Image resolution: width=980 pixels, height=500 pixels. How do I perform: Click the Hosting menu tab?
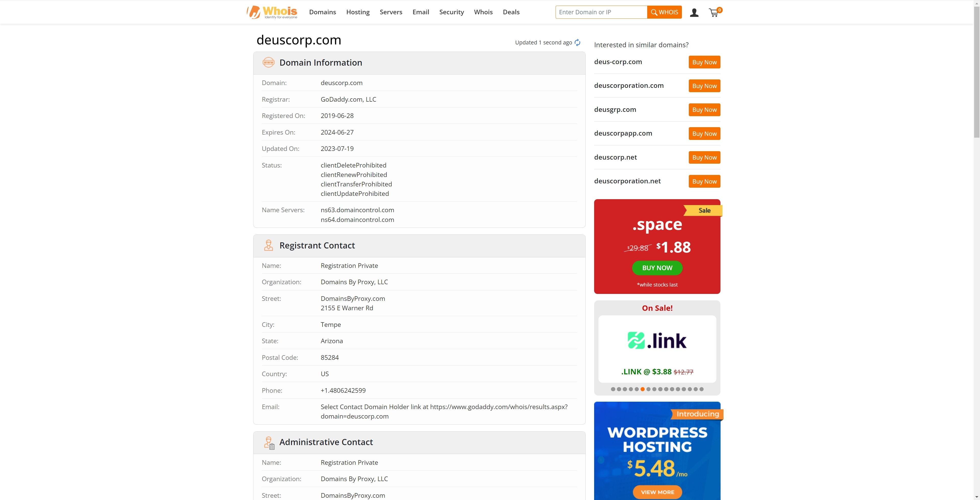pyautogui.click(x=358, y=11)
